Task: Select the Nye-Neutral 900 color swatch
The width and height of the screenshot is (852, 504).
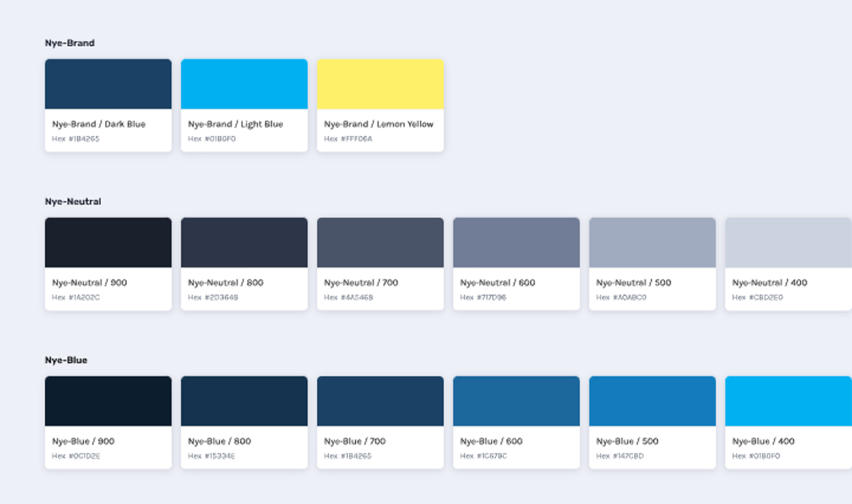Action: (x=108, y=242)
